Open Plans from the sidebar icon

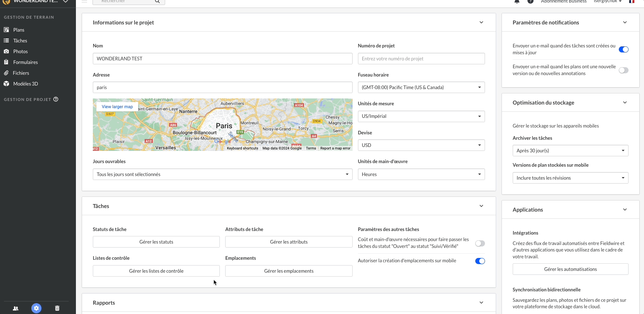(x=6, y=30)
